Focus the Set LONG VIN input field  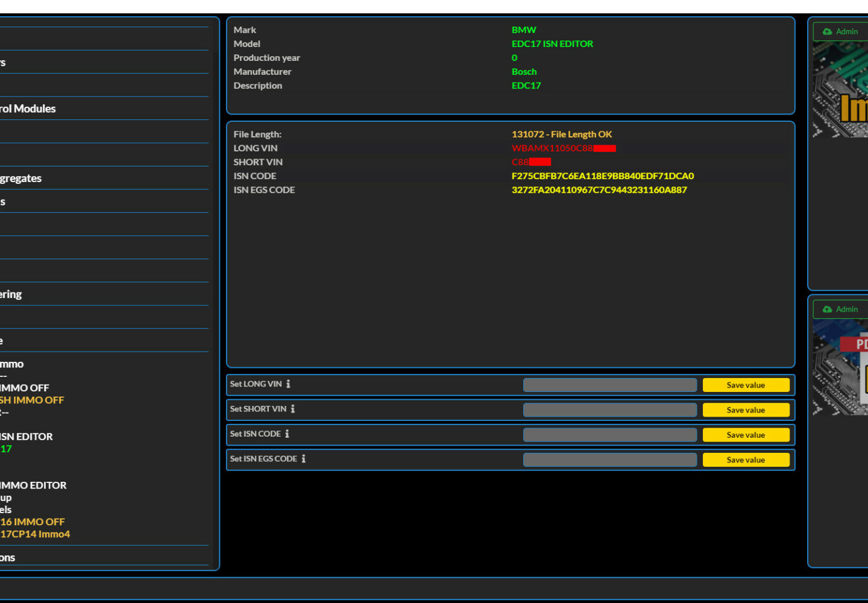pyautogui.click(x=609, y=385)
